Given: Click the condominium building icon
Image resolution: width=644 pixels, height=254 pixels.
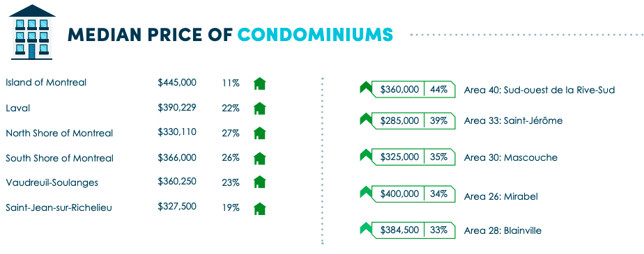Looking at the screenshot, I should tap(32, 32).
